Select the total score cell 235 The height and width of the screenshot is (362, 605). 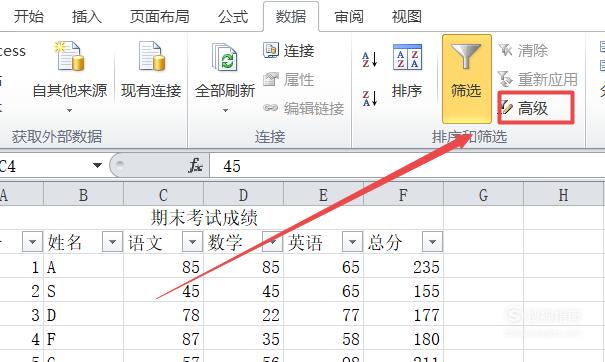403,267
